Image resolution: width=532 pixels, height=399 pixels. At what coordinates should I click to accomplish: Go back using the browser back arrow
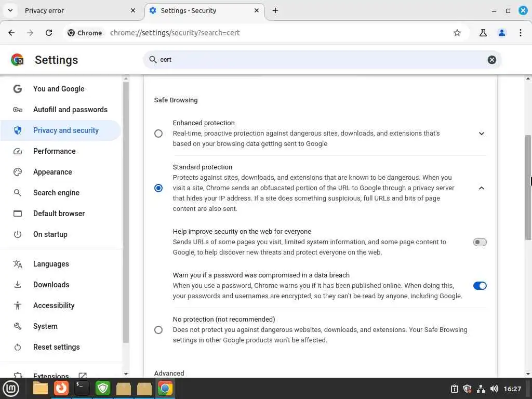(11, 33)
